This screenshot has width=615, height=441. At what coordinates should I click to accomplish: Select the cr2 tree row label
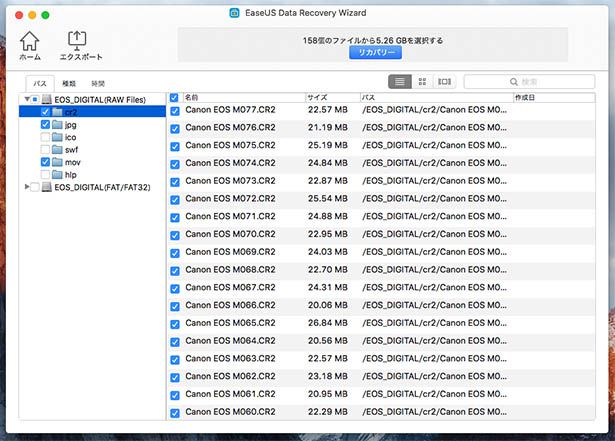point(71,112)
